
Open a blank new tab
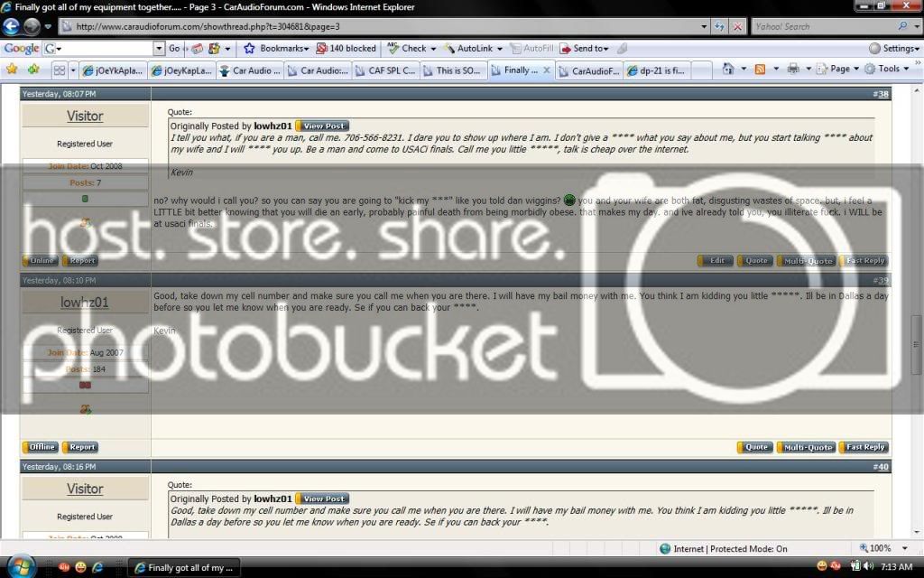click(x=701, y=70)
